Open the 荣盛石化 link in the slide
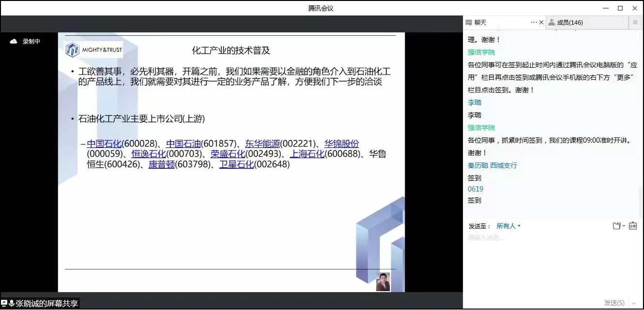644x310 pixels. tap(228, 154)
